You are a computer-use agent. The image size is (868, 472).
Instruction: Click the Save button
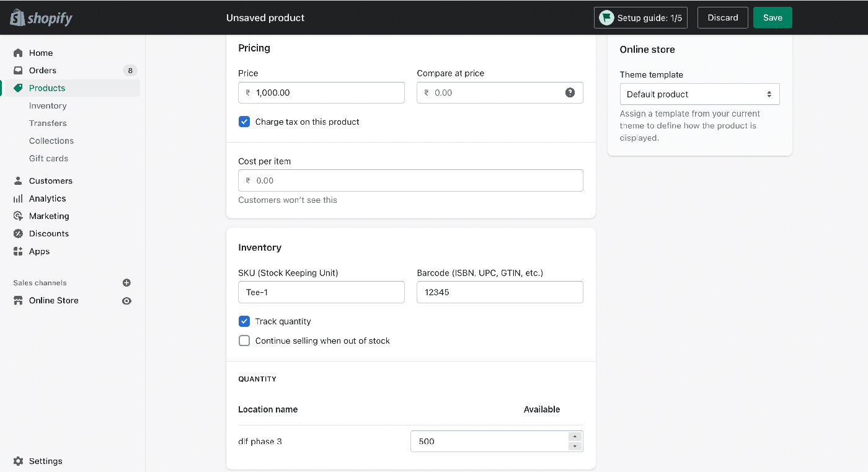773,17
